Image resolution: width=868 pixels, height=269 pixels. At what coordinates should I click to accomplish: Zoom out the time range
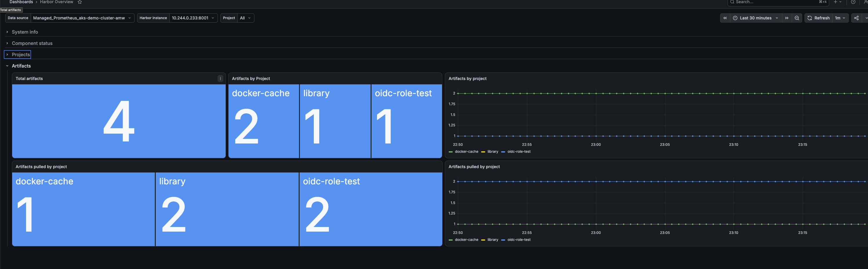click(797, 18)
